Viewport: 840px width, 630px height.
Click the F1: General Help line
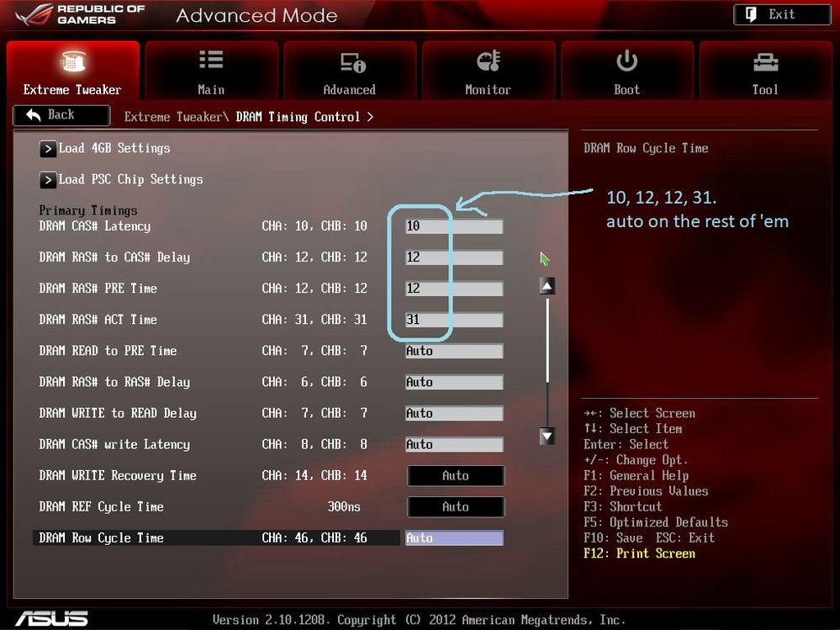(x=636, y=476)
